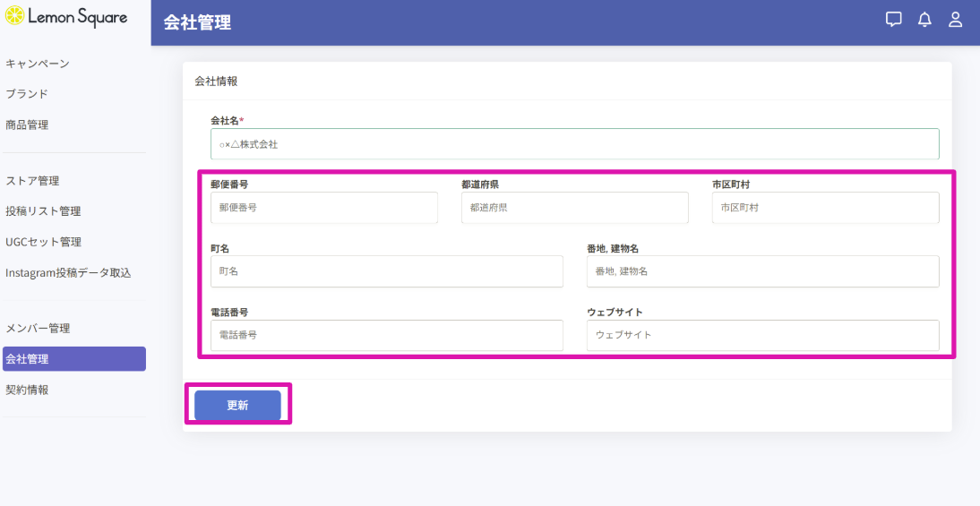Select 商品管理 from the sidebar
Screen dimensions: 980x506
click(x=27, y=125)
